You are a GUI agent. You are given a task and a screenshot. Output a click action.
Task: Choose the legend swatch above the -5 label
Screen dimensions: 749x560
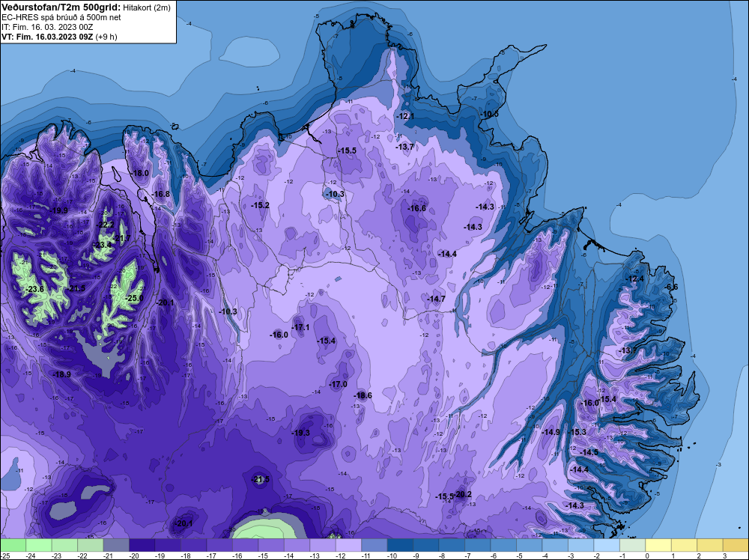point(529,545)
